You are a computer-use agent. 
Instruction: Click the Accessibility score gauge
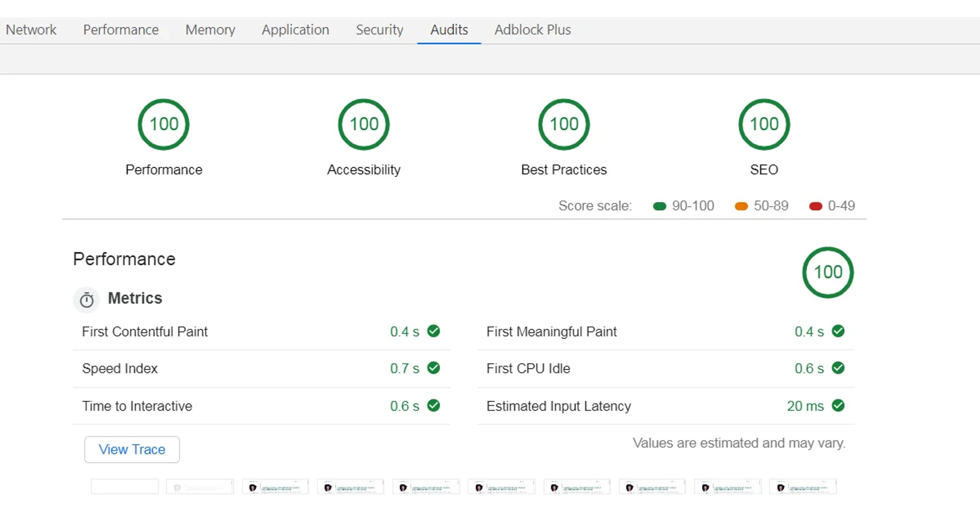coord(364,124)
